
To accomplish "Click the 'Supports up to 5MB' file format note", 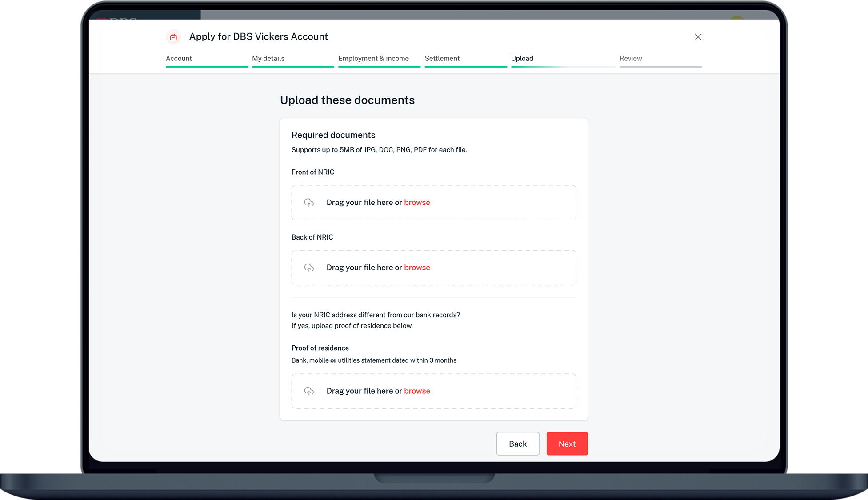I will tap(379, 150).
